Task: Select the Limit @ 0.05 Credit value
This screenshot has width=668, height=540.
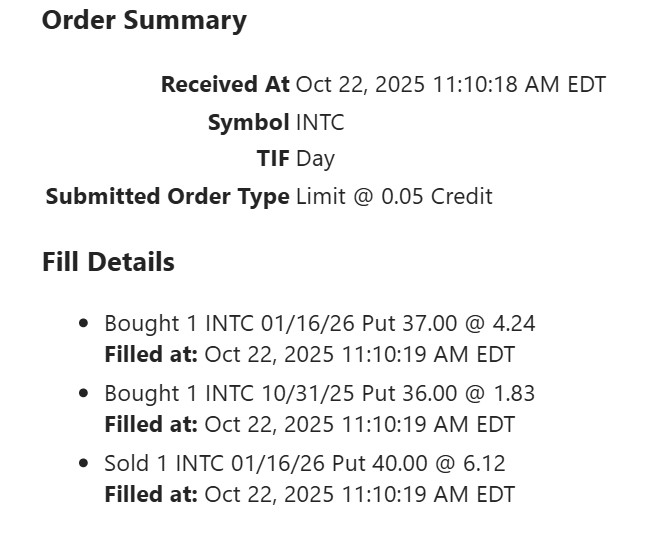Action: click(394, 196)
